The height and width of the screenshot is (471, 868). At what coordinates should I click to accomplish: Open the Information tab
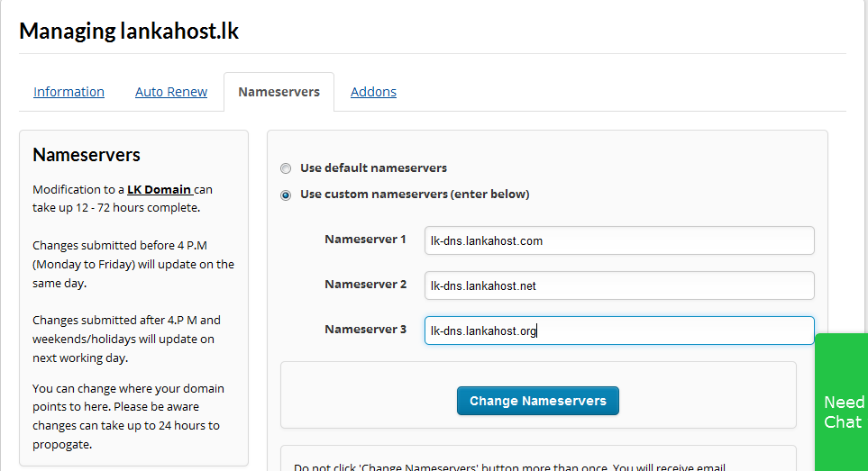[x=69, y=92]
